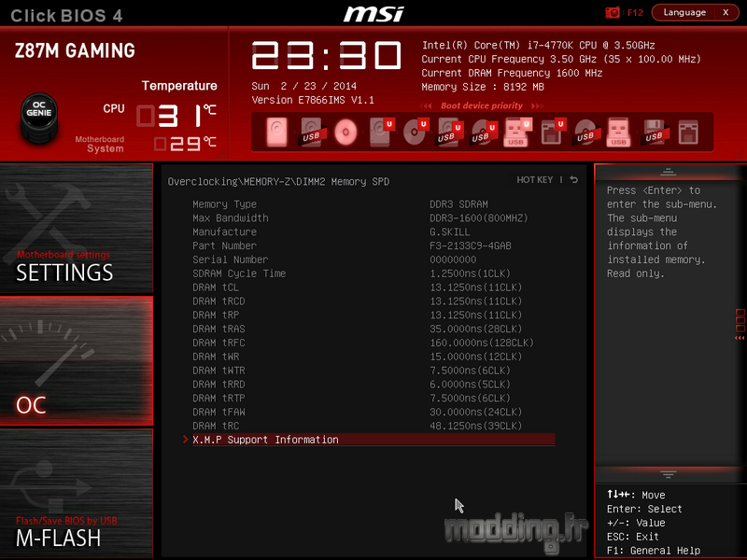Click the help panel bottom handle
Image resolution: width=747 pixels, height=560 pixels.
tap(668, 474)
